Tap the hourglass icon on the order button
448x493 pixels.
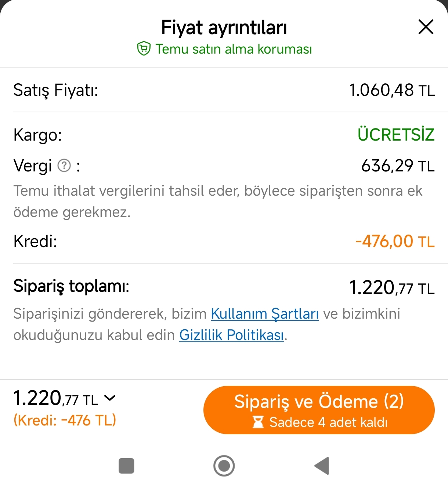(258, 422)
